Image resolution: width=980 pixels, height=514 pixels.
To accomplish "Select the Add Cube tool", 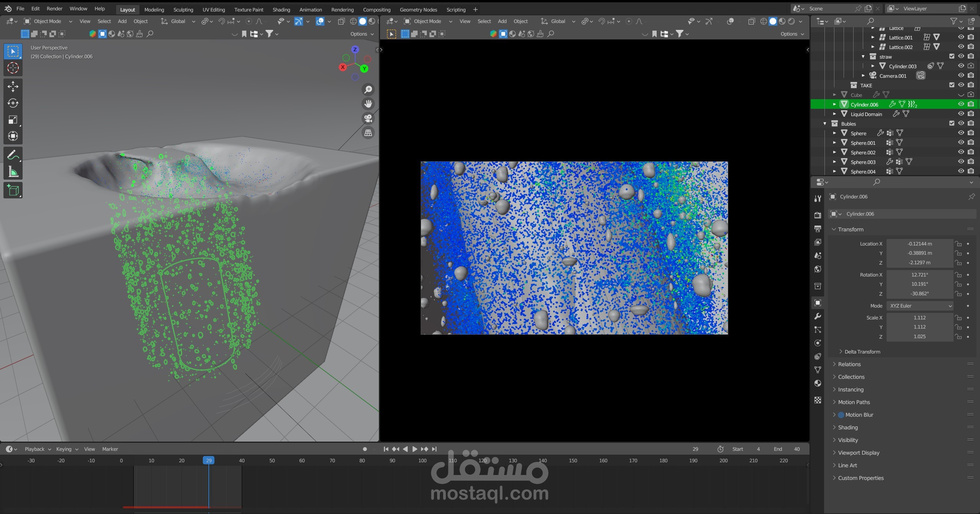I will pyautogui.click(x=13, y=190).
